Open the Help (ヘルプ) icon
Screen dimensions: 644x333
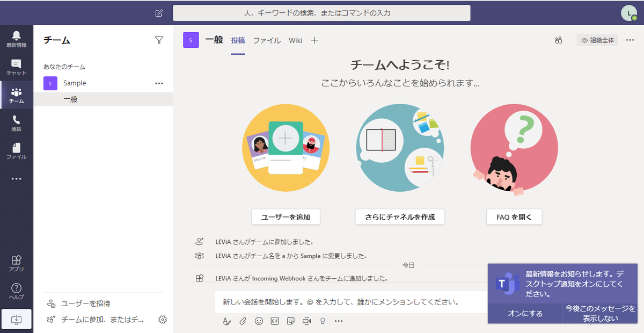point(17,292)
